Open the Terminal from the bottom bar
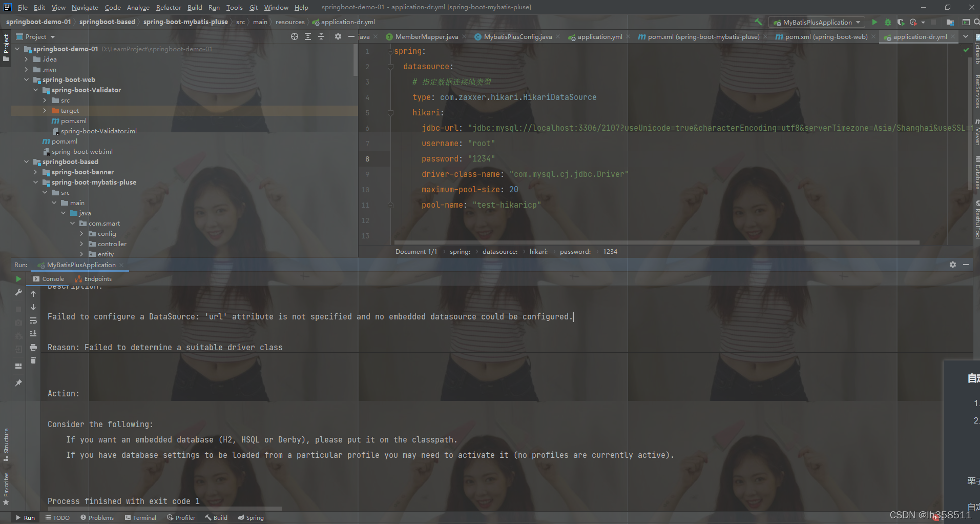Image resolution: width=980 pixels, height=524 pixels. (144, 517)
